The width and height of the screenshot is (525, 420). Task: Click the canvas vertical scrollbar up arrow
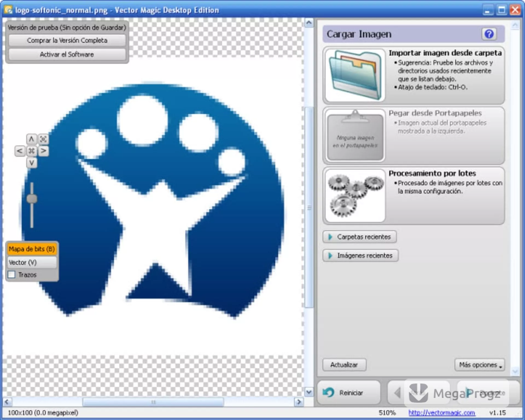pyautogui.click(x=309, y=23)
